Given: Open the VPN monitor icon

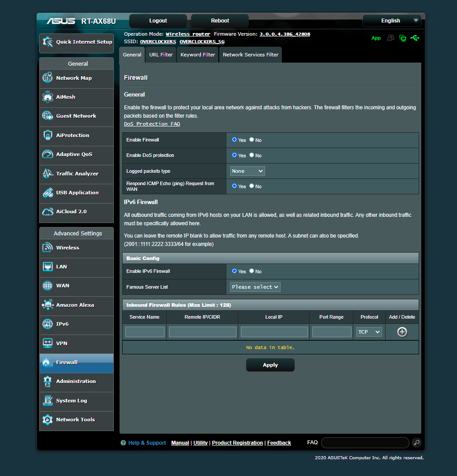Looking at the screenshot, I should coord(48,343).
